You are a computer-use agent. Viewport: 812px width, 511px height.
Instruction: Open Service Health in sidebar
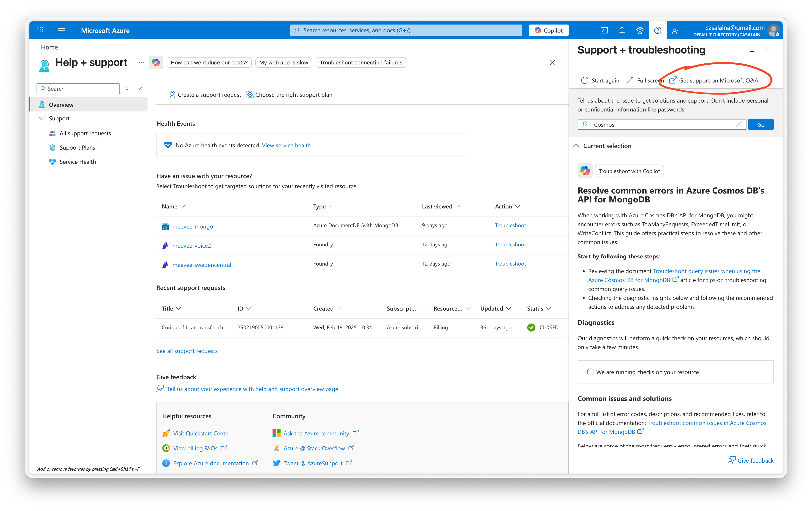click(78, 162)
